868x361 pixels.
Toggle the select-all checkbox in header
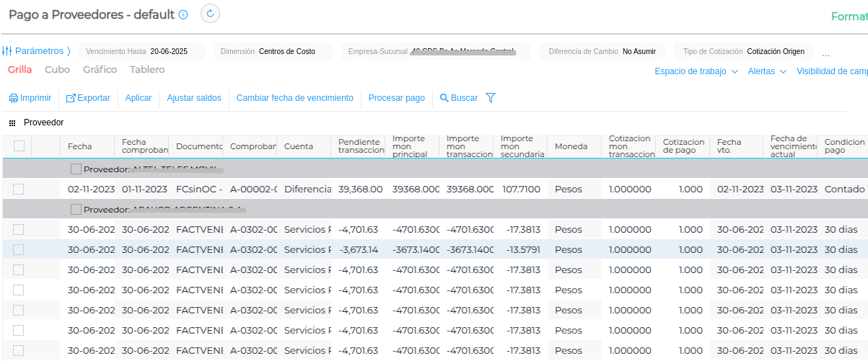(x=19, y=146)
